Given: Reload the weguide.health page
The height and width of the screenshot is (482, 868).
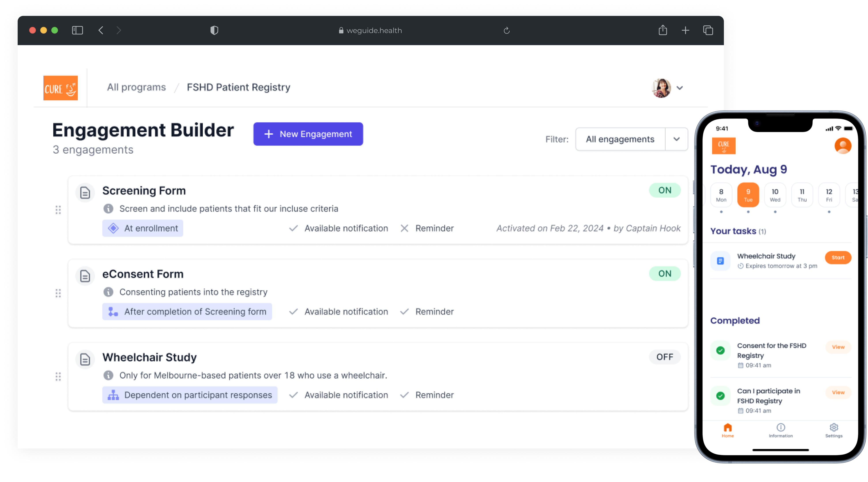Looking at the screenshot, I should (x=506, y=31).
